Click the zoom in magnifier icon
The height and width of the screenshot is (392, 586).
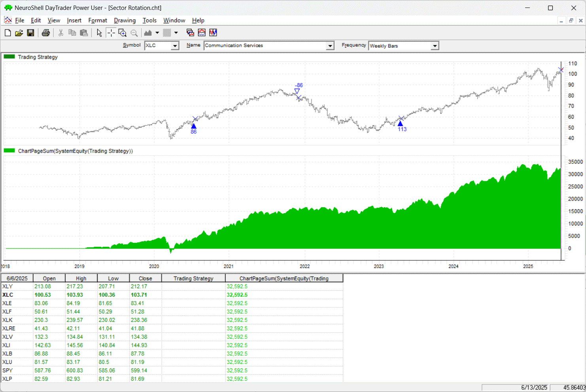click(x=123, y=33)
